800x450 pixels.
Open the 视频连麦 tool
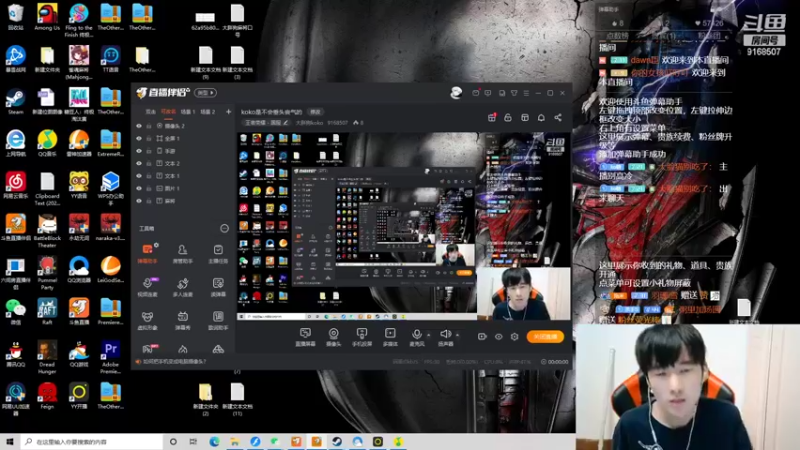[x=147, y=287]
